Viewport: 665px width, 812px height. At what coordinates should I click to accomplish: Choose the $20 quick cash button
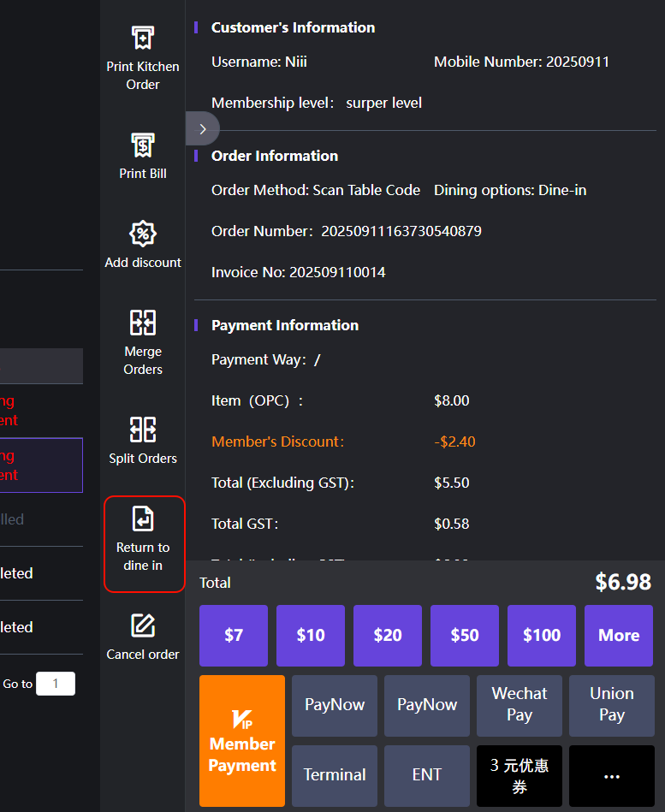(388, 635)
